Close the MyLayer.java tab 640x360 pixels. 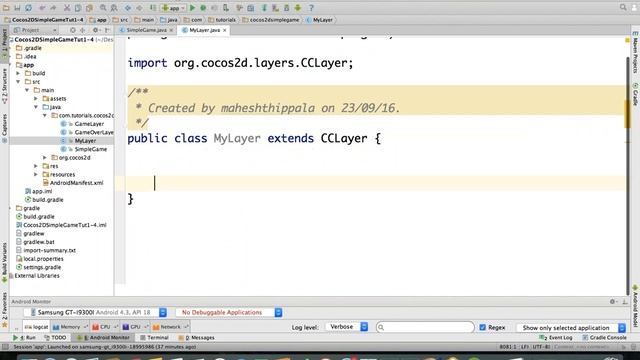pos(224,30)
